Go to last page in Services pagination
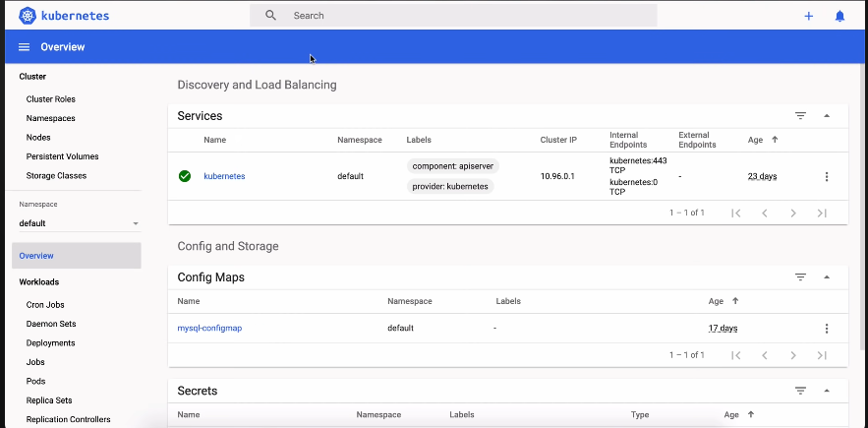The image size is (868, 428). pyautogui.click(x=822, y=213)
